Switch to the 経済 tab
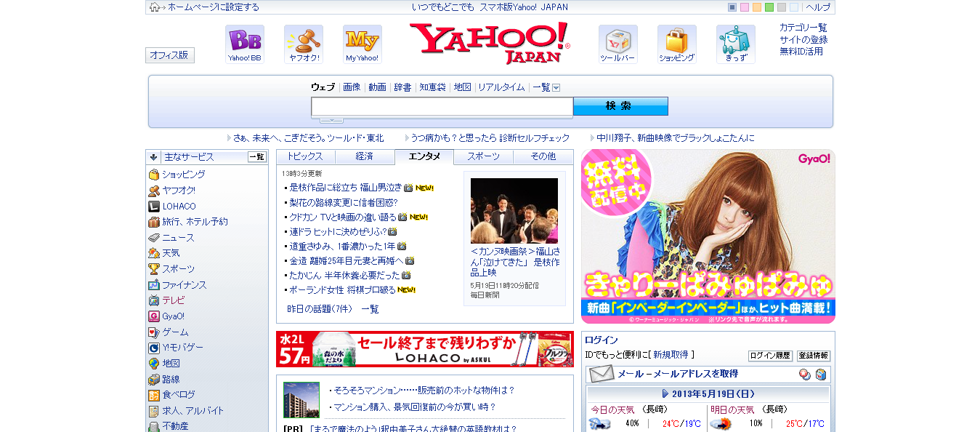Image resolution: width=980 pixels, height=432 pixels. click(365, 156)
